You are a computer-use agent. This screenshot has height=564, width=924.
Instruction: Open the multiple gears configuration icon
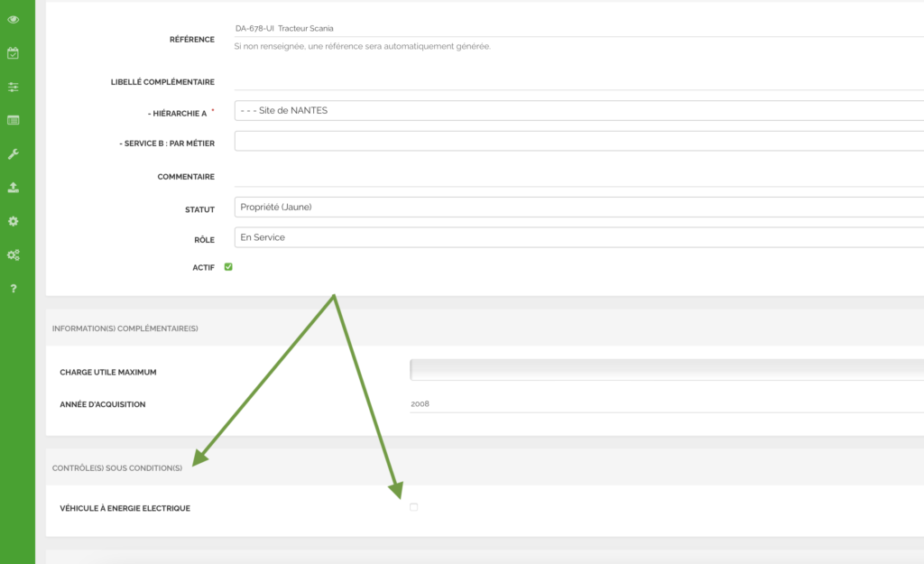(14, 255)
